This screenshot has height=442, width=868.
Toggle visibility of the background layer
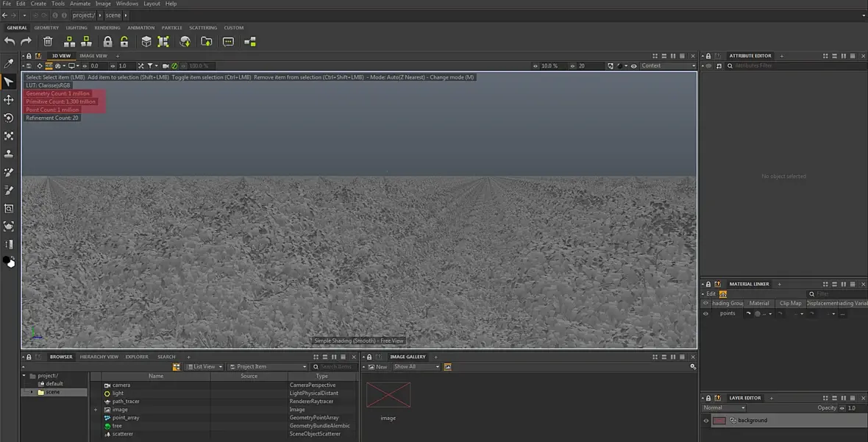coord(706,421)
